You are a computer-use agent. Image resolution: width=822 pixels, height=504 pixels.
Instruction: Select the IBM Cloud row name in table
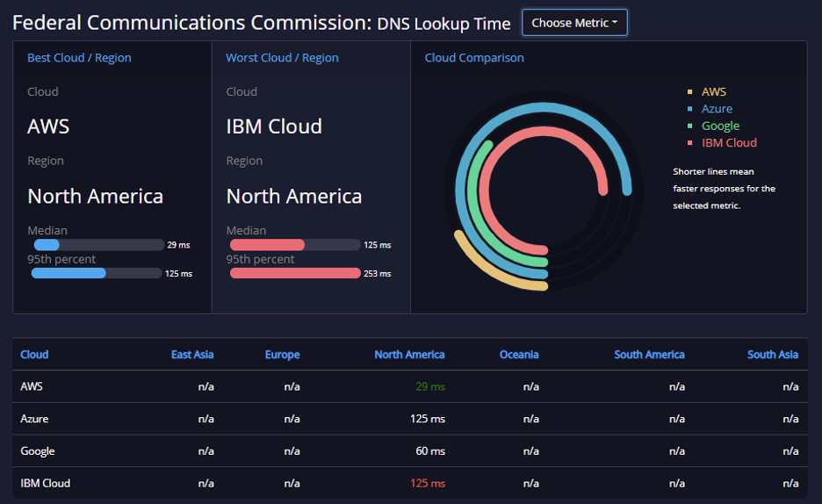click(x=45, y=483)
